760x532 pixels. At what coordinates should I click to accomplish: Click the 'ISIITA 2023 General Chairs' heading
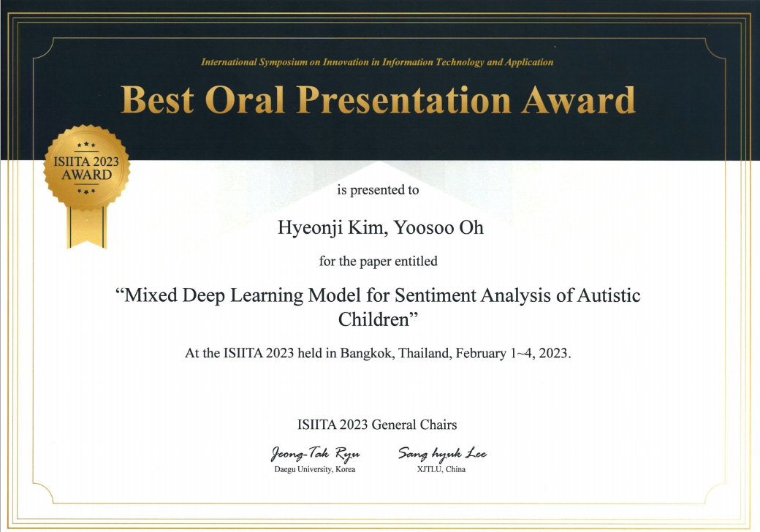(377, 425)
